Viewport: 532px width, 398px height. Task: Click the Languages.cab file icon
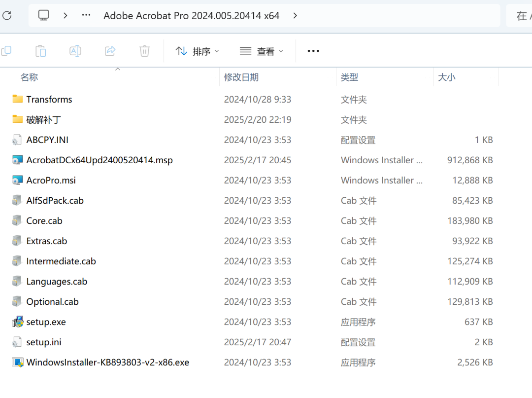17,281
